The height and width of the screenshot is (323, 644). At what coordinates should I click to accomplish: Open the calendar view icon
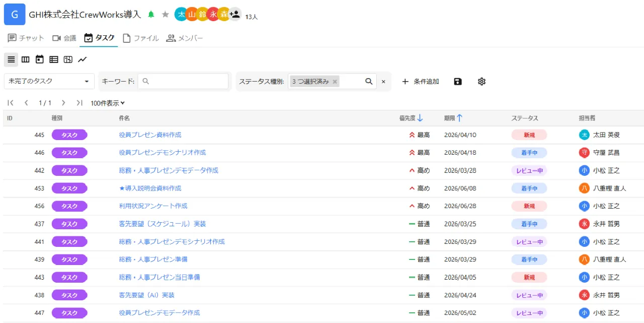pyautogui.click(x=39, y=59)
